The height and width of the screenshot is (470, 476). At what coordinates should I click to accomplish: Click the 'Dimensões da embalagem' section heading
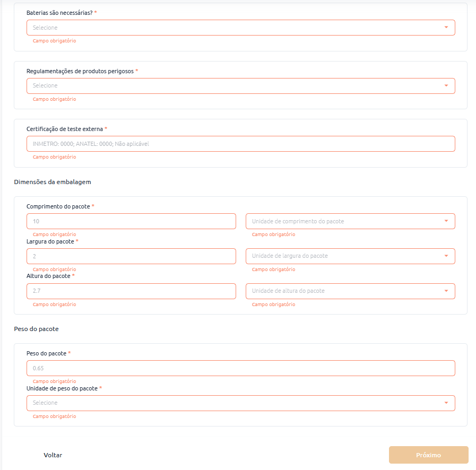pos(53,182)
